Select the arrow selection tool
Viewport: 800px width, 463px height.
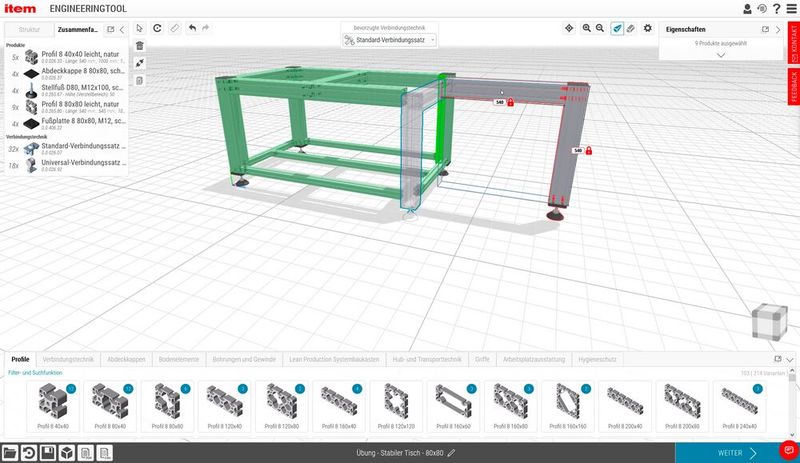point(139,28)
